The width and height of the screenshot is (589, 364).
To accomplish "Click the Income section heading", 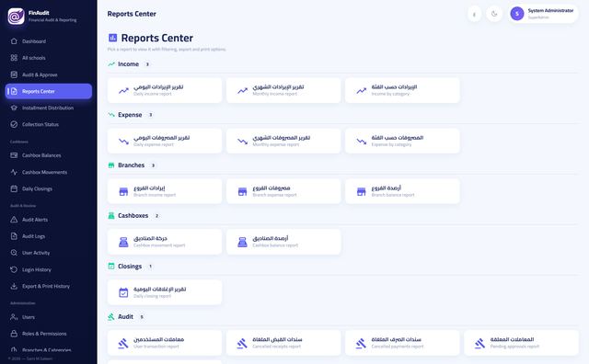I will tap(128, 64).
